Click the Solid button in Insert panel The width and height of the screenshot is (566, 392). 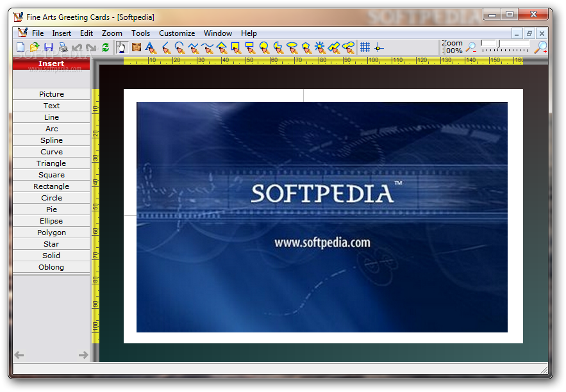tap(51, 256)
